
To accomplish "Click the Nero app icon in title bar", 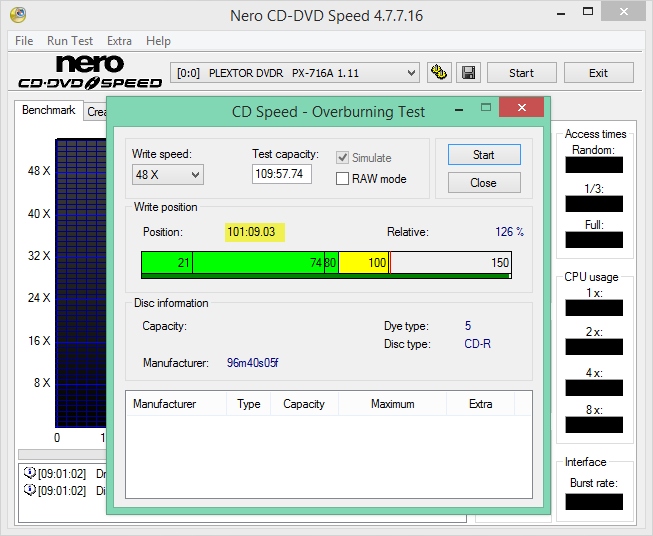I will point(15,15).
